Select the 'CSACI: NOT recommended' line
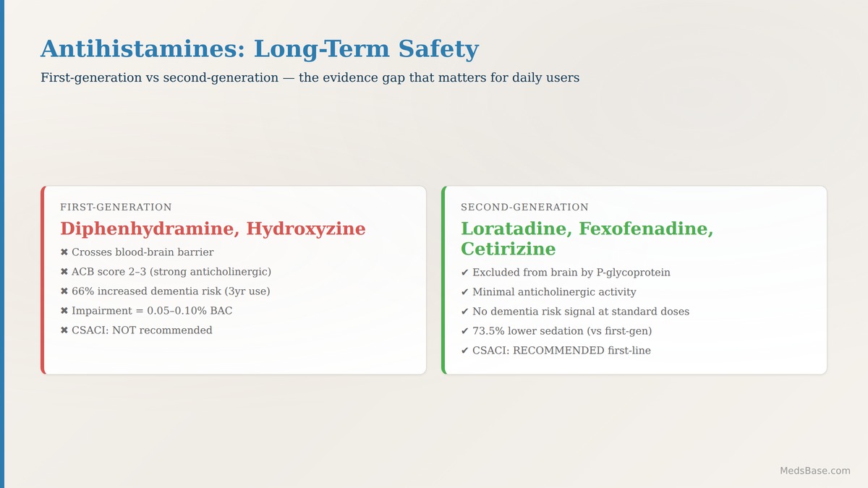This screenshot has width=868, height=488. pos(136,330)
